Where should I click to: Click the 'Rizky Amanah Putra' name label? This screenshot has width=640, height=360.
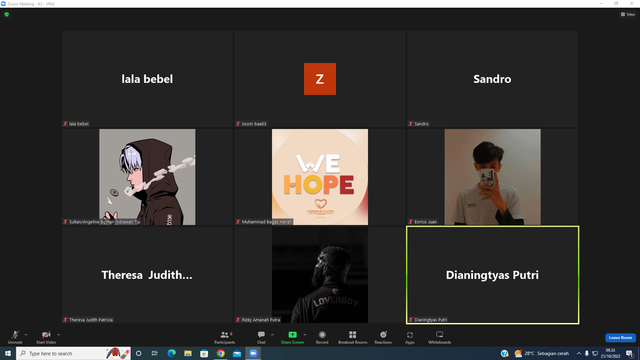261,320
